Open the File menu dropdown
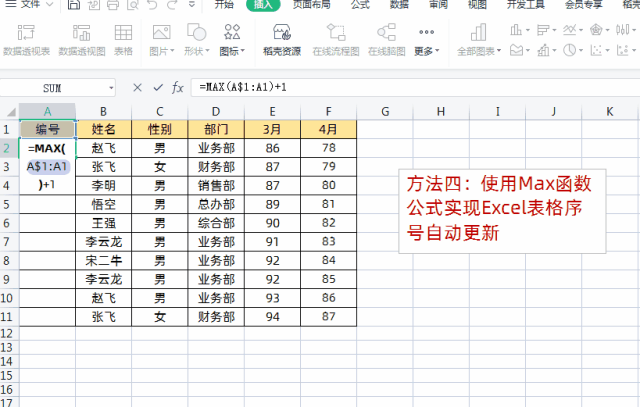 tap(38, 4)
